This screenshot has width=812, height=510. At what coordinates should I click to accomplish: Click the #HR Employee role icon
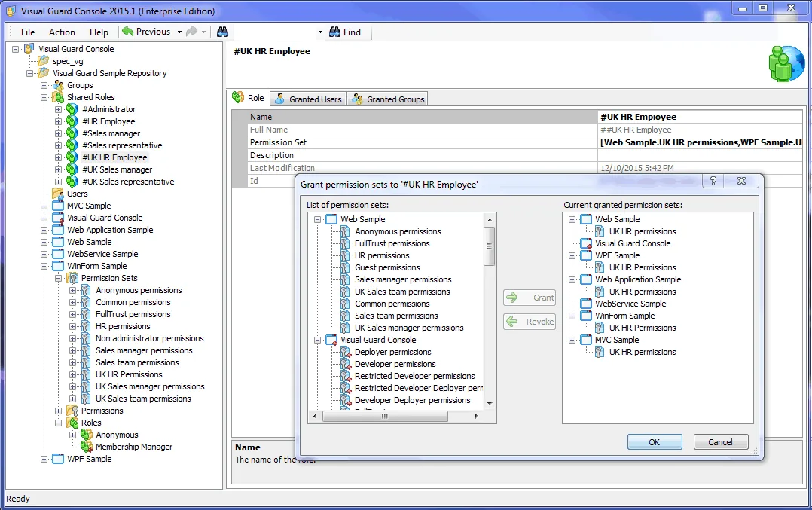pos(72,121)
